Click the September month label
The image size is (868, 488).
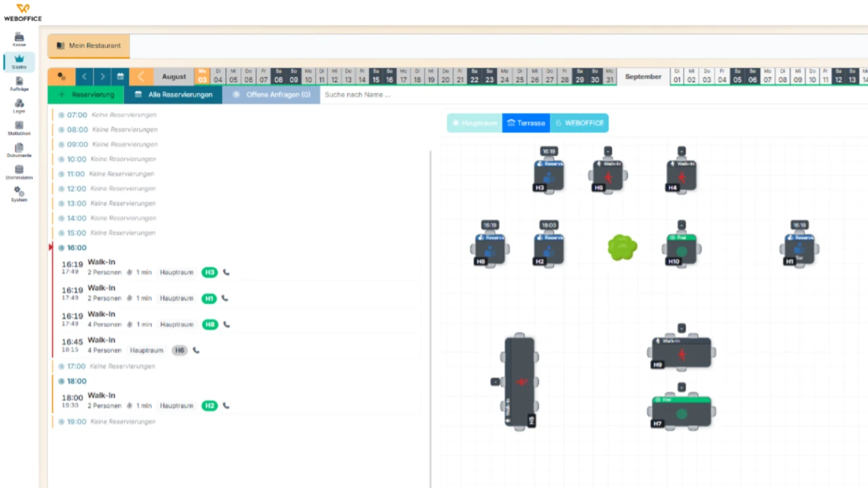643,77
